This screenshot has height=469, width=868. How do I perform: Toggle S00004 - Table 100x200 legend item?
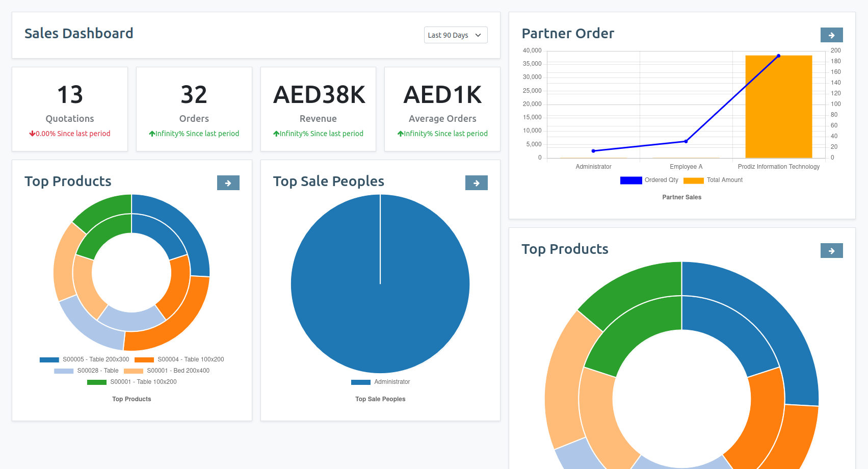179,359
